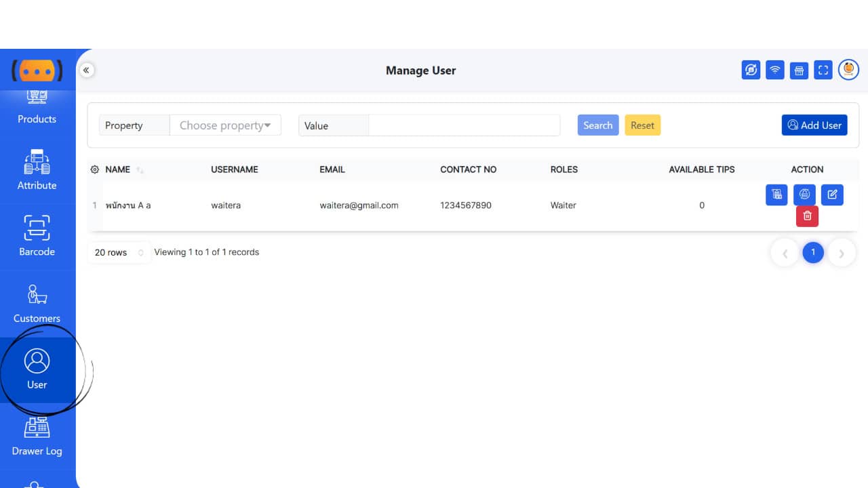Toggle fullscreen mode icon
The image size is (868, 488).
[823, 70]
